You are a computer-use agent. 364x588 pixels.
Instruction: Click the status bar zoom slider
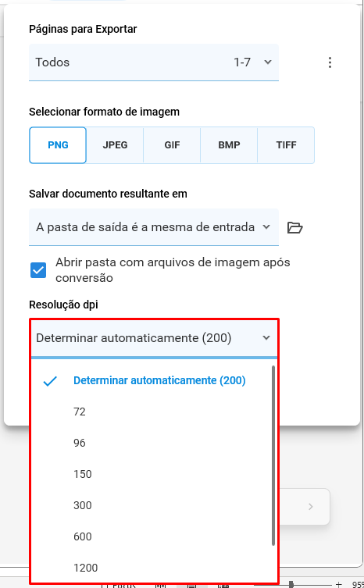tap(291, 584)
